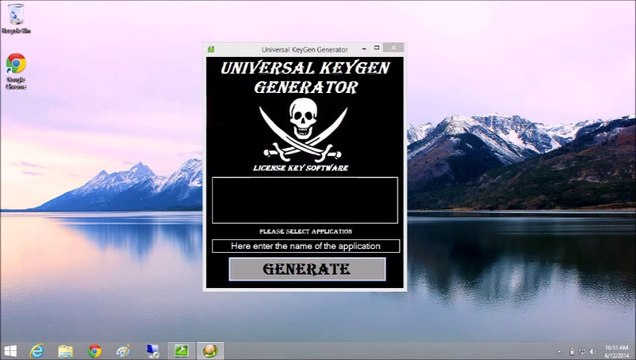This screenshot has width=636, height=360.
Task: Open File Explorer from the taskbar
Action: click(65, 351)
